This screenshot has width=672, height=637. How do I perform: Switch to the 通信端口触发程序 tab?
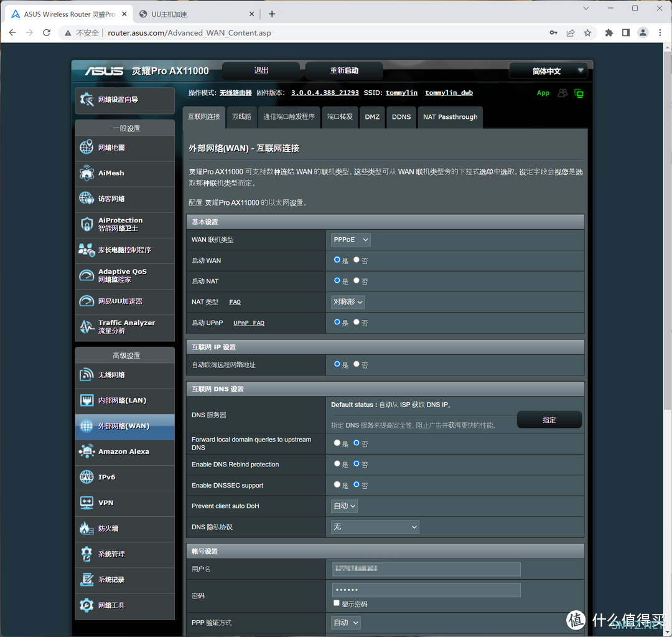click(289, 116)
